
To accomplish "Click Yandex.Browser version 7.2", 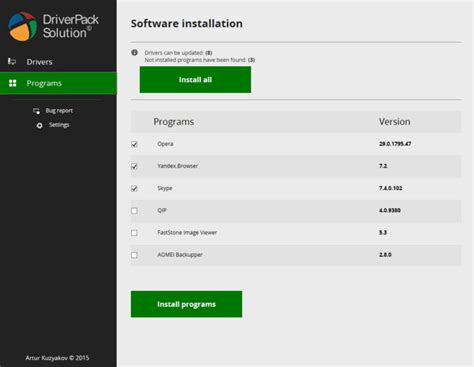I will pos(383,166).
